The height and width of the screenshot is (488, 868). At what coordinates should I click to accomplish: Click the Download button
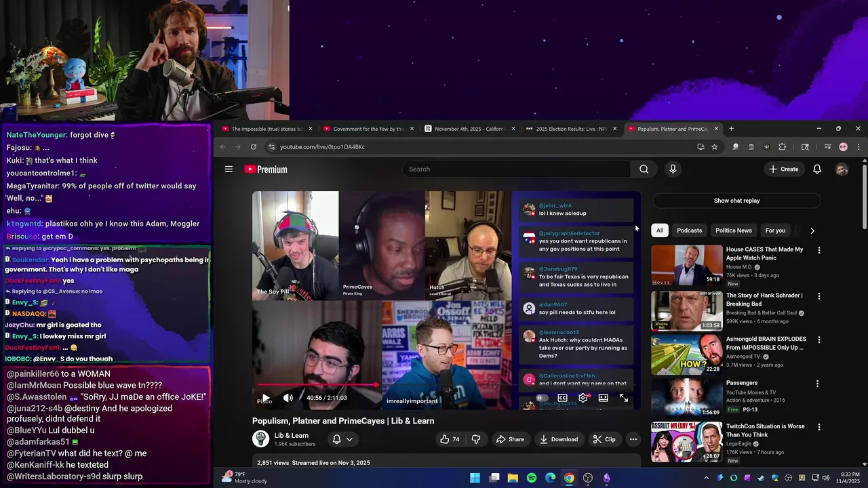(559, 439)
